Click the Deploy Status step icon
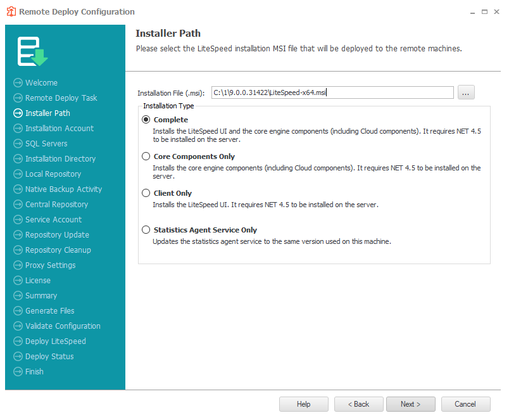The height and width of the screenshot is (420, 509). (x=18, y=356)
